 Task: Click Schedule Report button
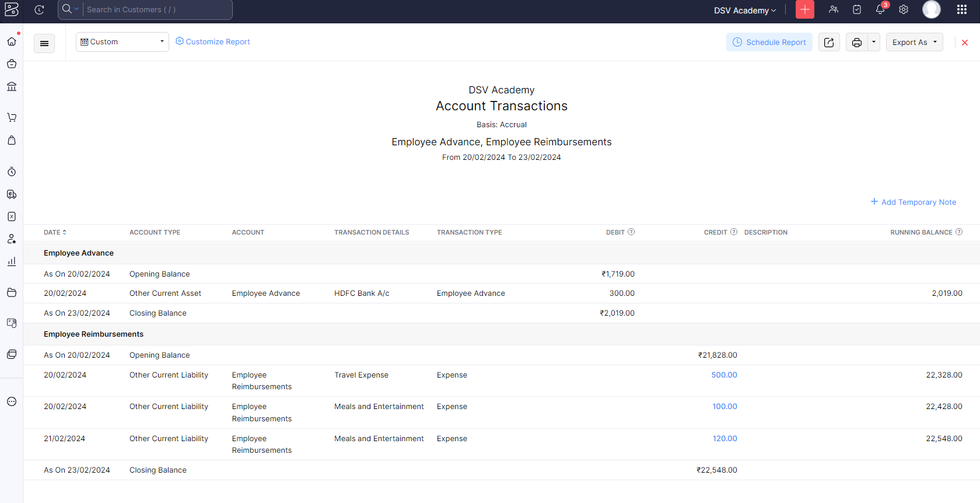click(769, 42)
